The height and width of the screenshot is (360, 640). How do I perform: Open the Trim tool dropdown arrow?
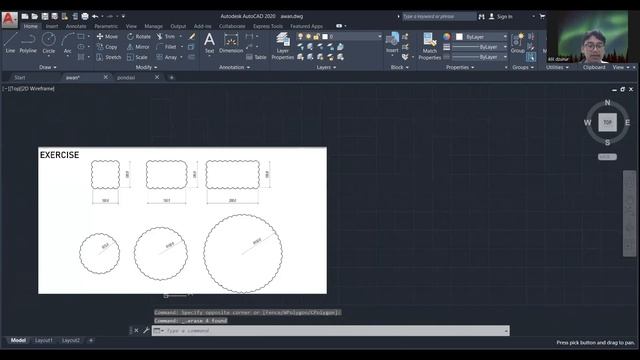[x=181, y=36]
